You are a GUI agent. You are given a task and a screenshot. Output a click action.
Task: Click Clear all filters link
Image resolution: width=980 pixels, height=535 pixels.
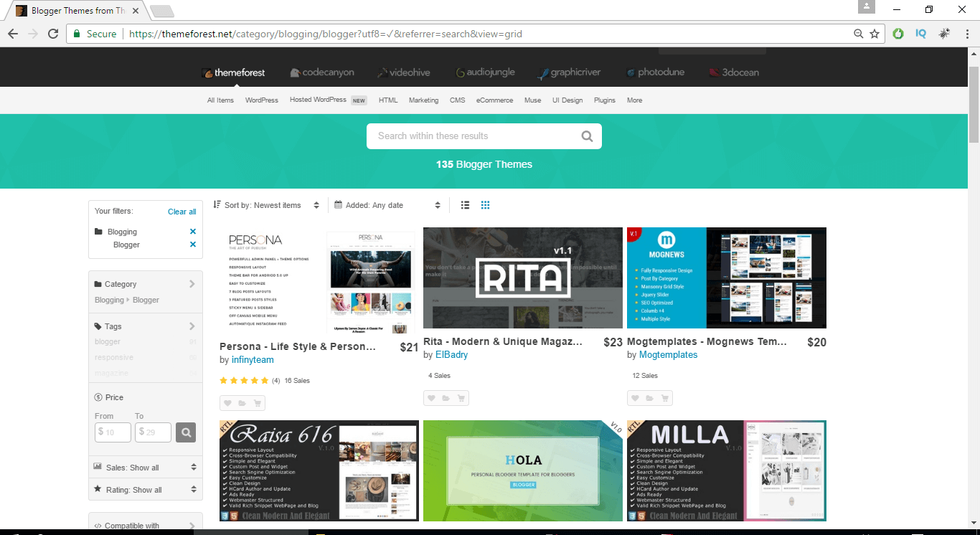coord(182,212)
